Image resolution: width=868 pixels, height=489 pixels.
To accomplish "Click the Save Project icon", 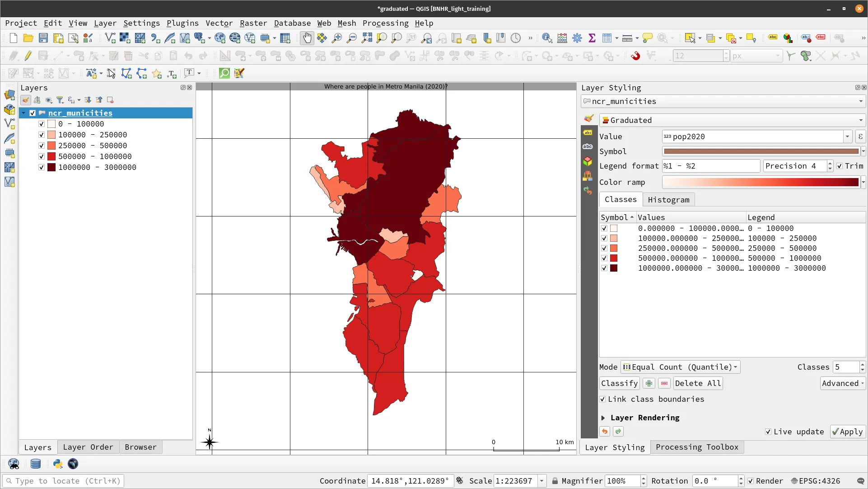I will [43, 38].
